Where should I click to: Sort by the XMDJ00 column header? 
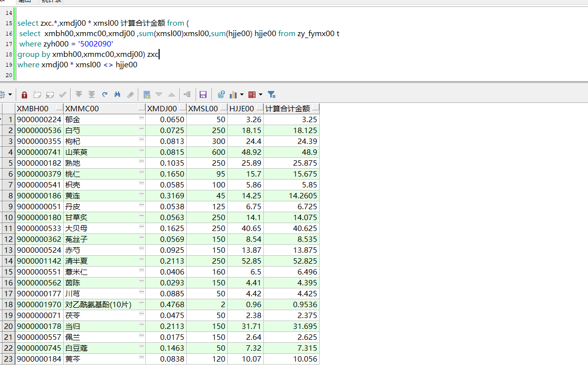coord(162,109)
